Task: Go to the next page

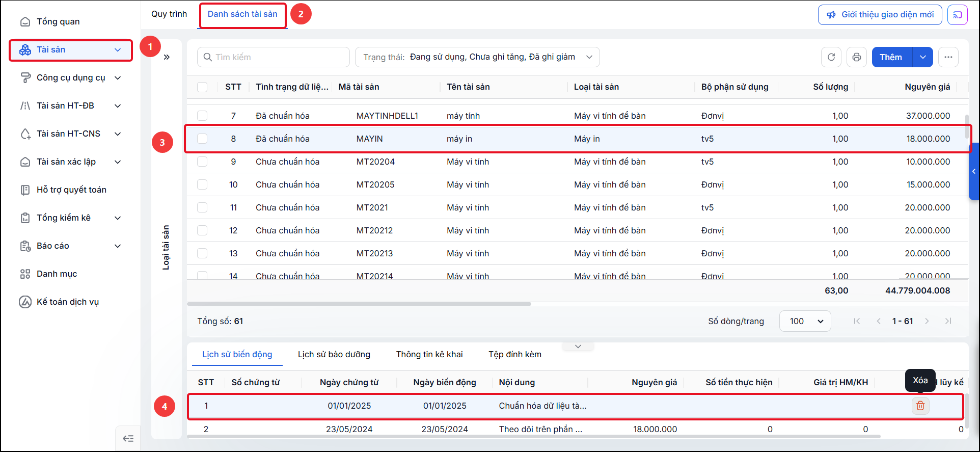Action: (927, 321)
